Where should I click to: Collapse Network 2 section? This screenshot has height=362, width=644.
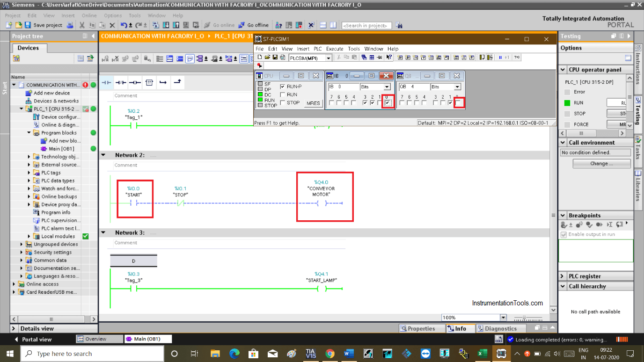click(x=103, y=155)
